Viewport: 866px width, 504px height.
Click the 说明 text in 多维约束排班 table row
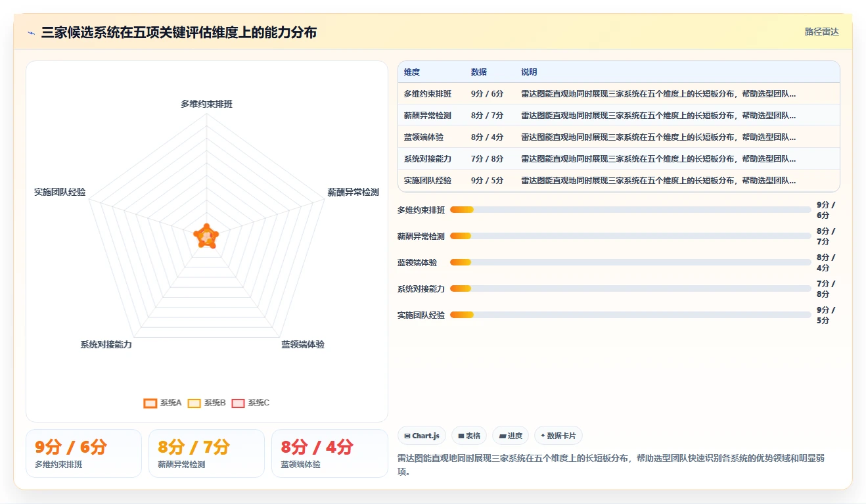[658, 94]
